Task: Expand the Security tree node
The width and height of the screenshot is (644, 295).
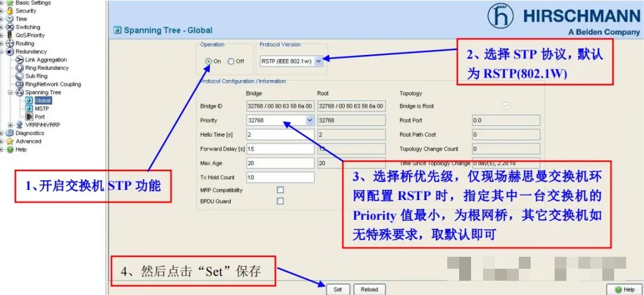Action: 2,11
